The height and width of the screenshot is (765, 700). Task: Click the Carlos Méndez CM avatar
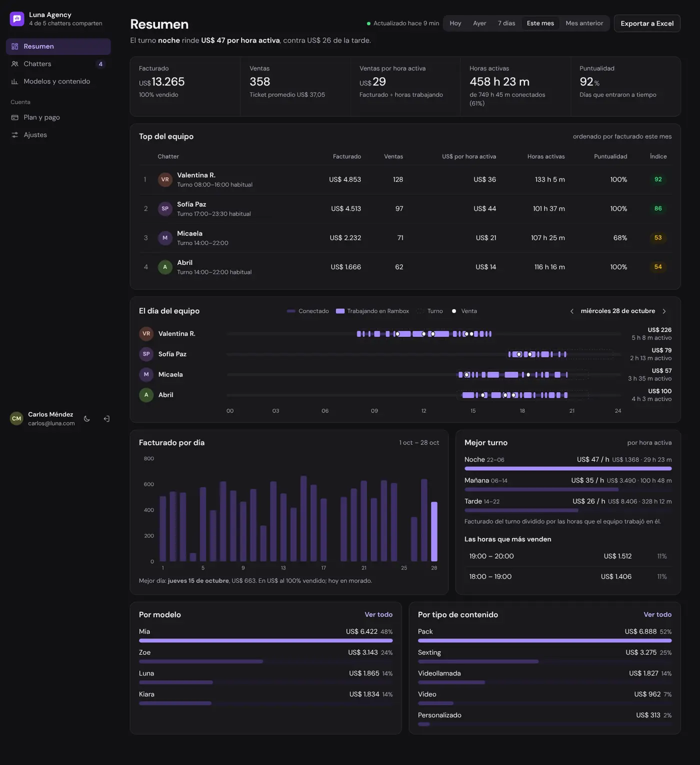tap(16, 419)
